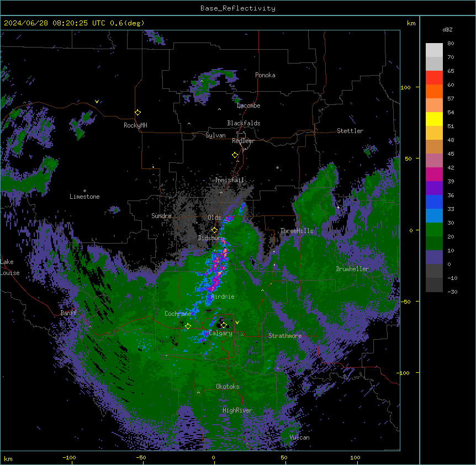Pick the slate purple 10-0 dBZ legend swatch
This screenshot has width=476, height=465.
[434, 257]
